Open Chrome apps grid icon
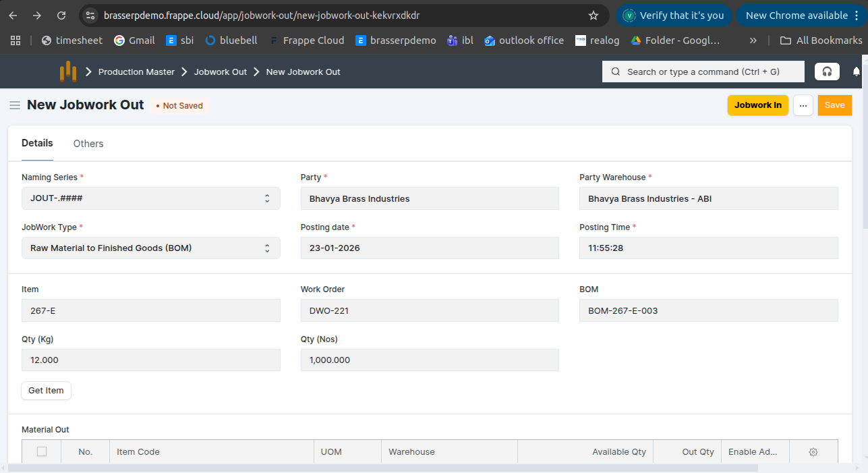 click(16, 40)
